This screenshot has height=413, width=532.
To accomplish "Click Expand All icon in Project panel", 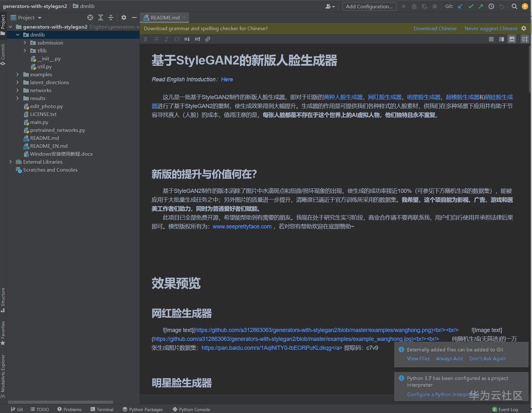I will point(101,17).
